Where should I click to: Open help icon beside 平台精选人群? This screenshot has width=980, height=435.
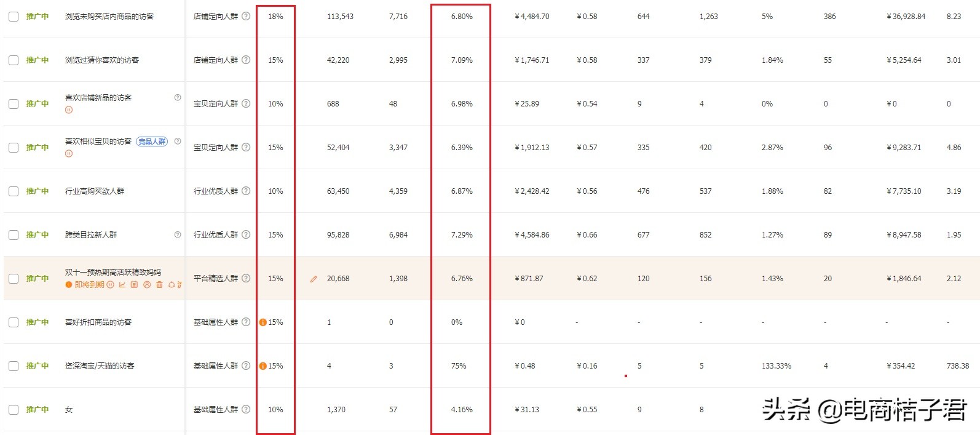click(246, 278)
